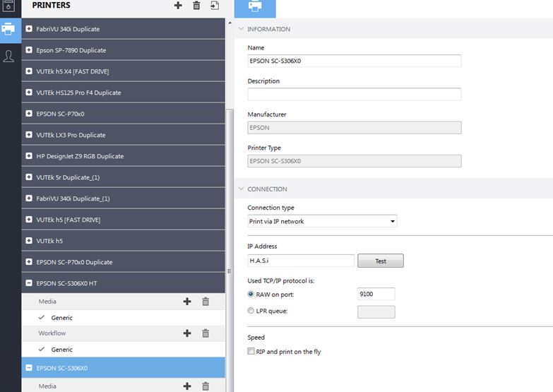Select the Generic workflow entry
Image resolution: width=553 pixels, height=392 pixels.
tap(62, 350)
